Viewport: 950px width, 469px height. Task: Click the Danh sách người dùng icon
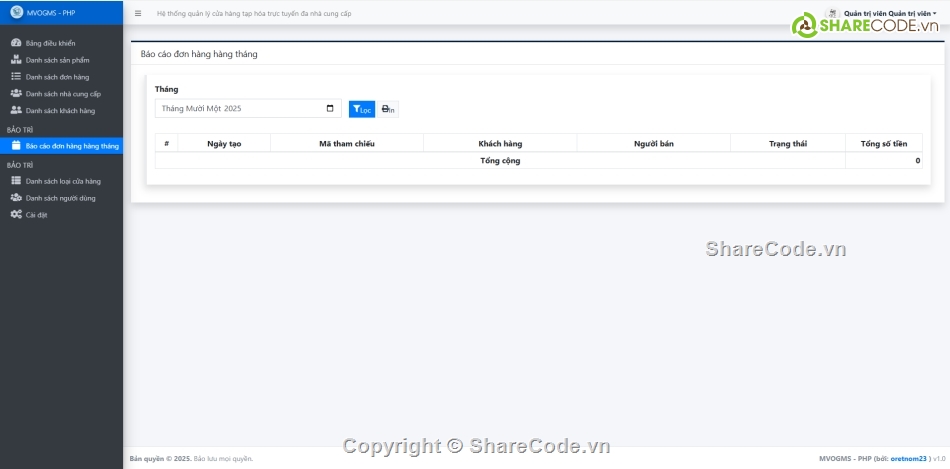click(16, 198)
